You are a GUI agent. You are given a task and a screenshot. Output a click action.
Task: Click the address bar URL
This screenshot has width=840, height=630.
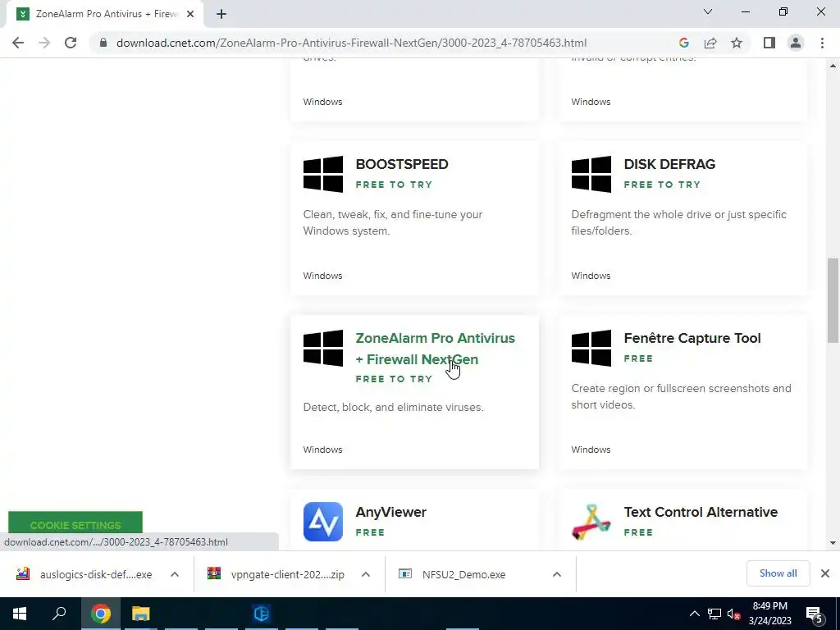tap(351, 43)
